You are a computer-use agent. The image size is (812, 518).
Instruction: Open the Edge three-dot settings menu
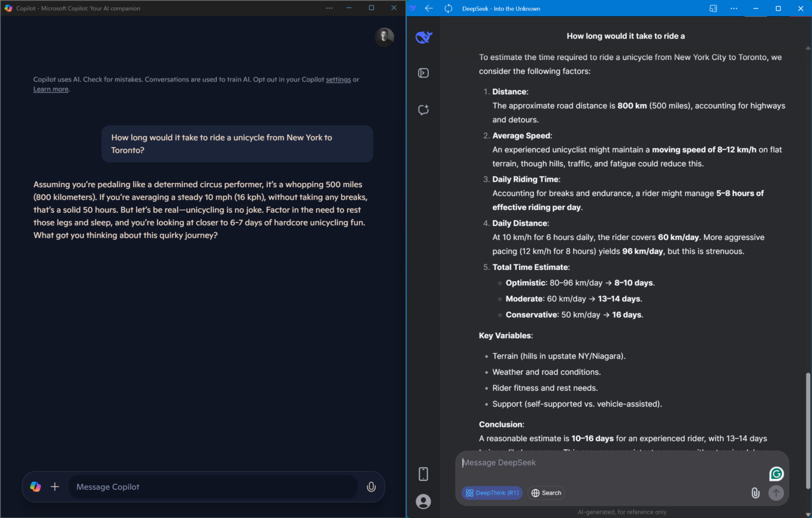click(733, 8)
